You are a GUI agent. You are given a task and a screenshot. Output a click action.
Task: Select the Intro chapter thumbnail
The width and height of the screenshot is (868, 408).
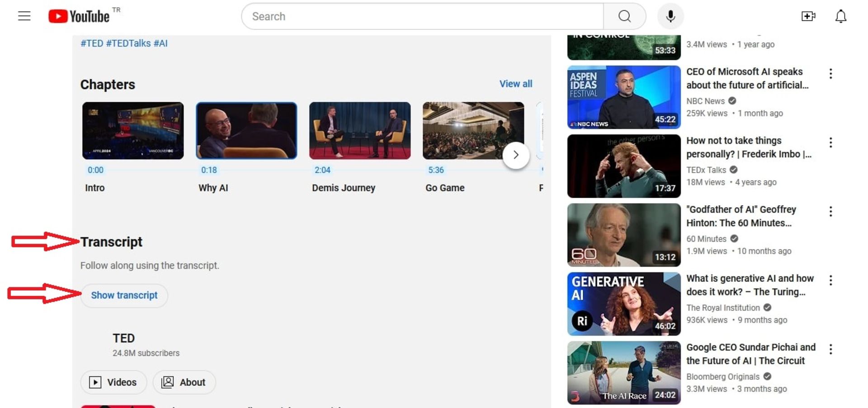pos(133,131)
